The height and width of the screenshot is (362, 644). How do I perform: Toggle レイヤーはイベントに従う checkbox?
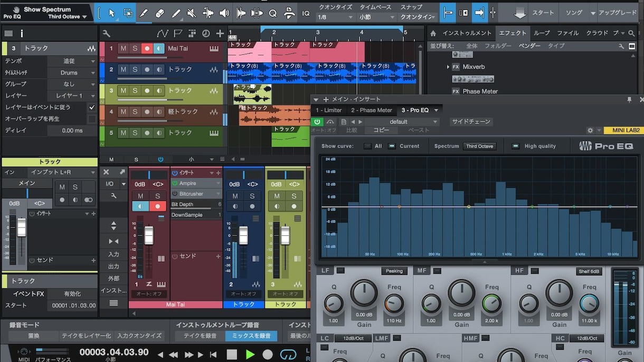tap(92, 107)
